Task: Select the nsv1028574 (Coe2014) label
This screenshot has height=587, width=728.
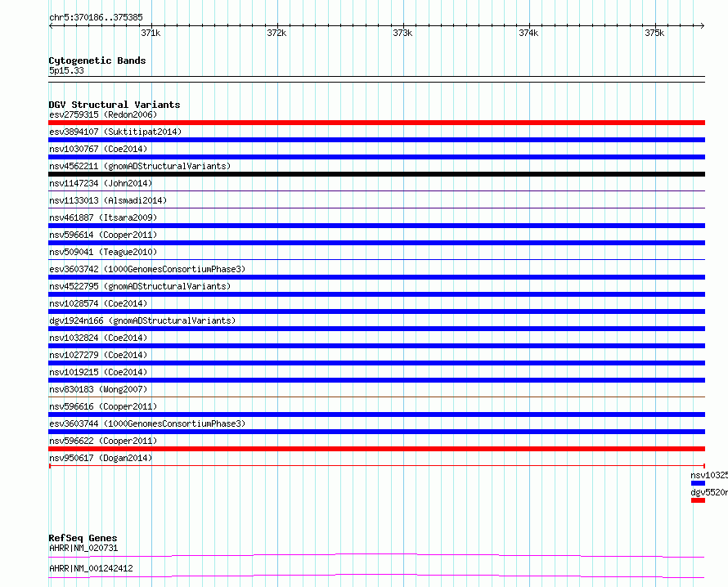Action: (98, 303)
